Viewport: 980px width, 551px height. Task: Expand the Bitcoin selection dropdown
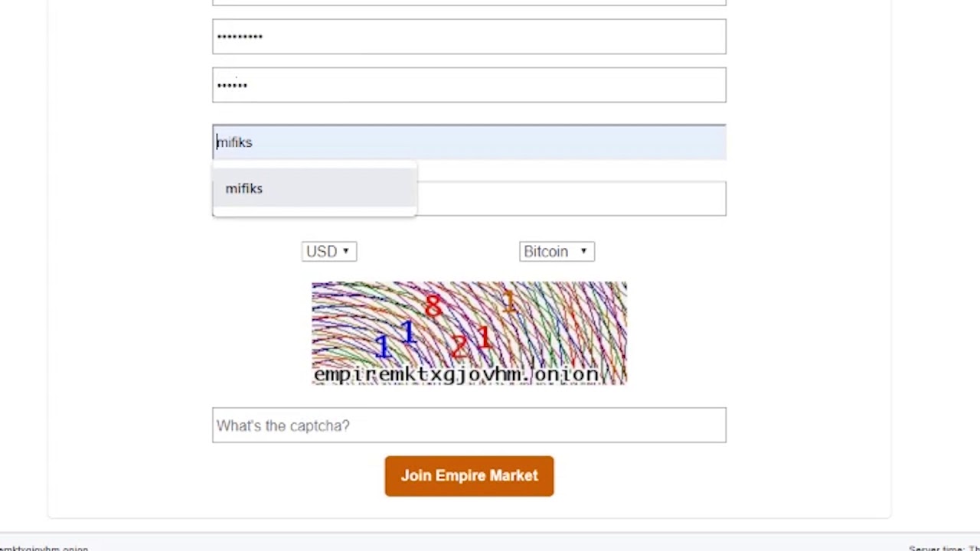coord(557,251)
